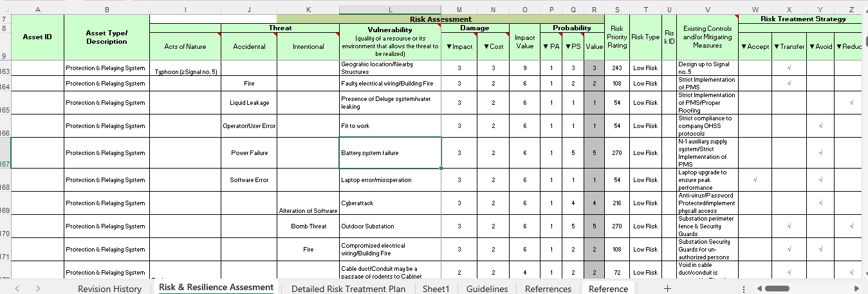Open the Avoid filter dropdown
This screenshot has width=868, height=294.
click(812, 47)
